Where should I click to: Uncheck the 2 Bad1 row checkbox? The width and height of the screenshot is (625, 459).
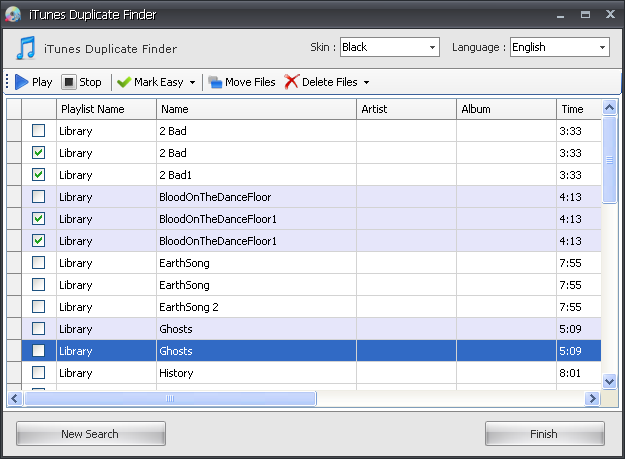tap(38, 175)
